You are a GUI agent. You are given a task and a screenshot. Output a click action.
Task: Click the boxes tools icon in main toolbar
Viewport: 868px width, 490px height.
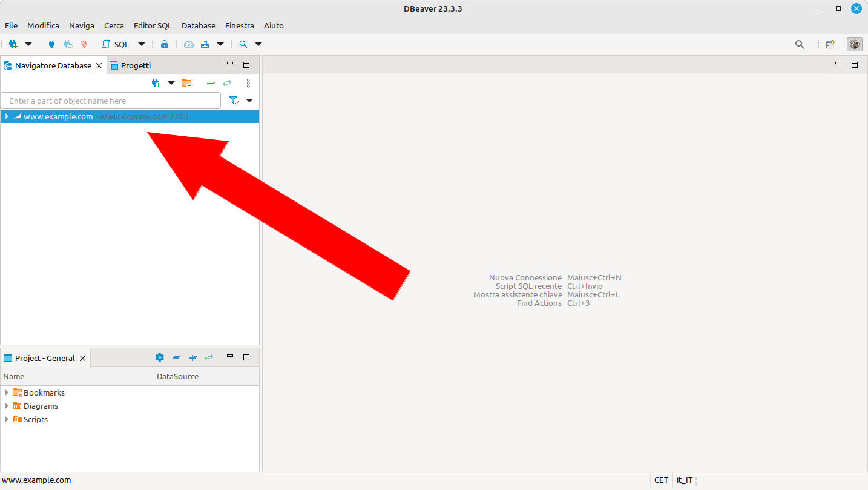[x=205, y=44]
